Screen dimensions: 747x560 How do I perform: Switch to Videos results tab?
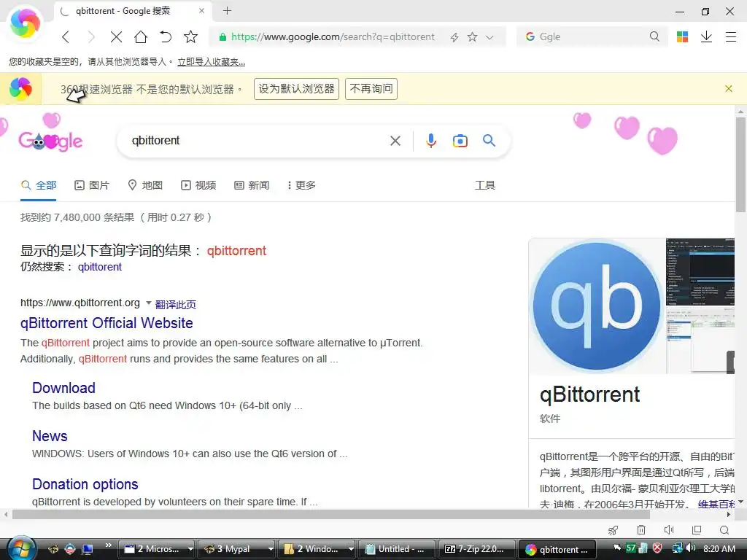[x=198, y=185]
